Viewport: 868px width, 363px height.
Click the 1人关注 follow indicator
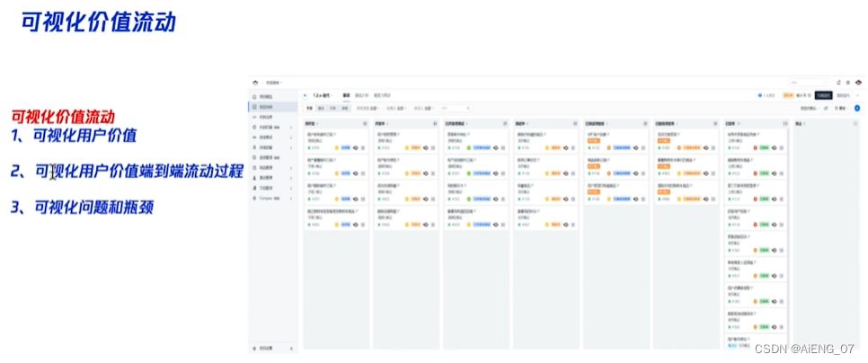767,95
